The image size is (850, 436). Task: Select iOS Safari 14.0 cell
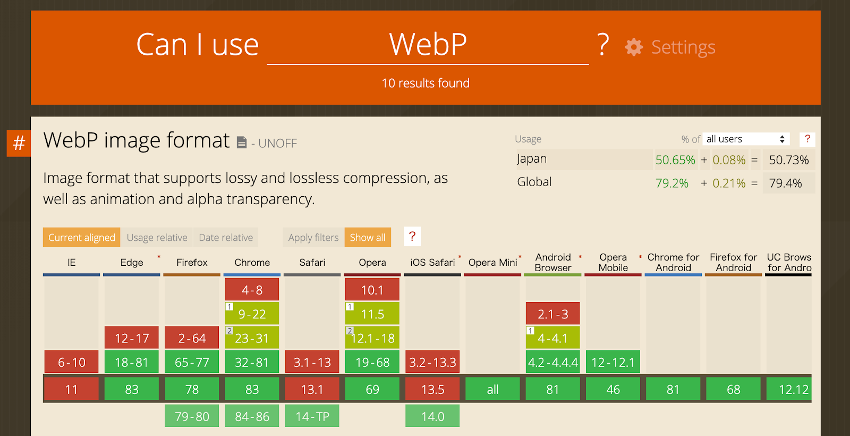pyautogui.click(x=433, y=416)
